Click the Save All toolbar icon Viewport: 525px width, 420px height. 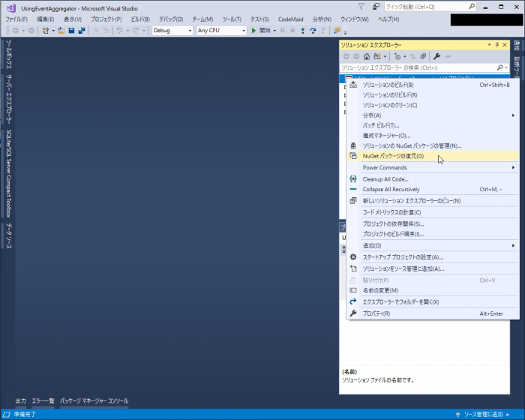80,31
